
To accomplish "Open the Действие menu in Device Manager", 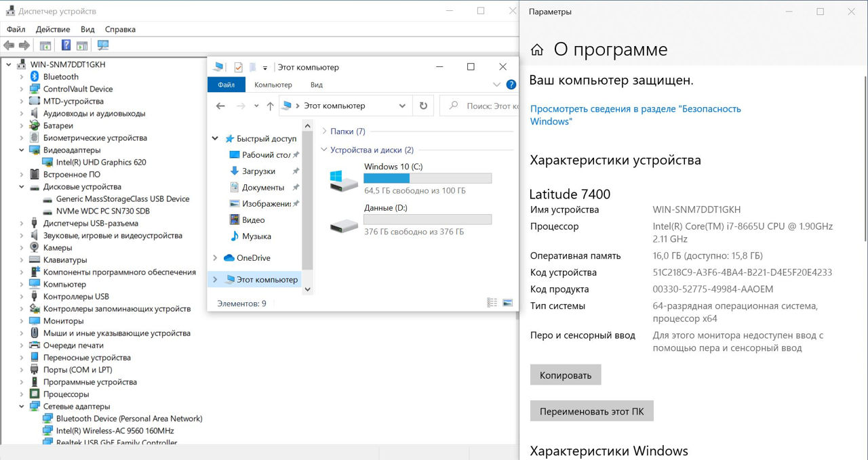I will pyautogui.click(x=53, y=29).
